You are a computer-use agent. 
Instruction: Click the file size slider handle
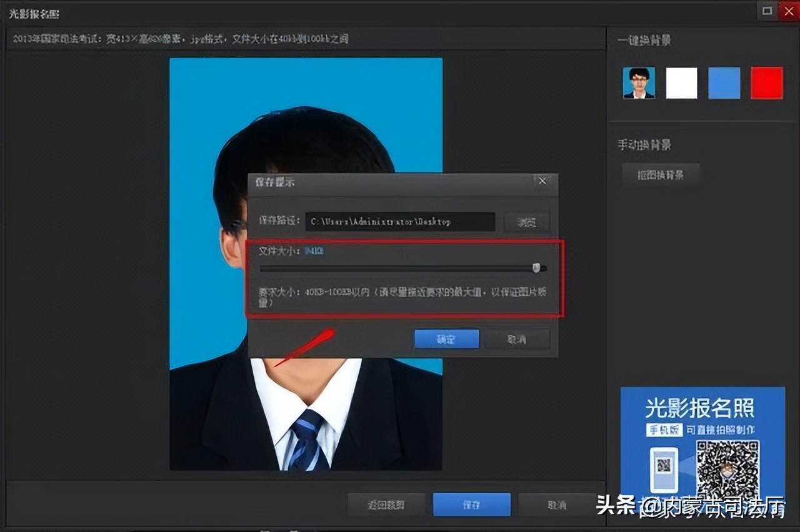(x=536, y=268)
